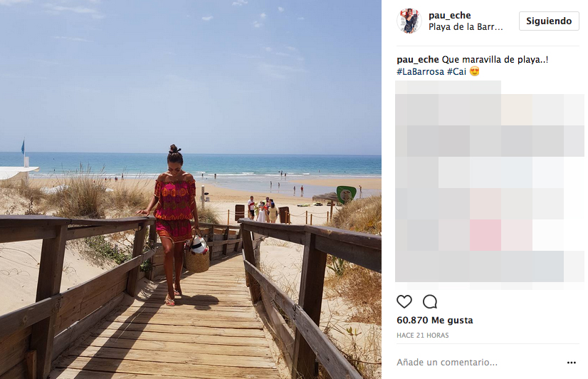Open pau_eche username in the caption
Image resolution: width=588 pixels, height=379 pixels.
tap(418, 60)
